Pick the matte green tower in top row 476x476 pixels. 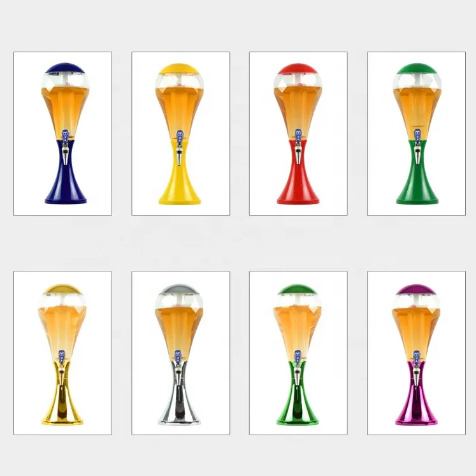[416, 134]
